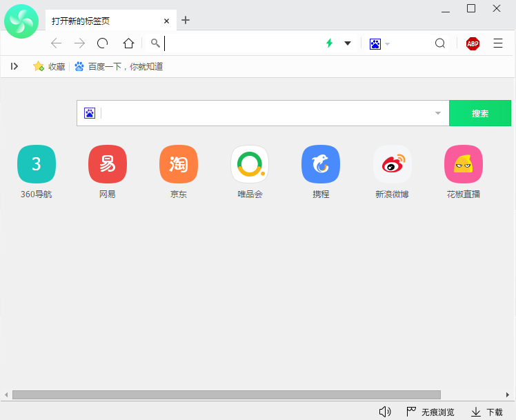Viewport: 516px width, 420px height.
Task: Open the 花椒直播 shortcut
Action: tap(464, 172)
